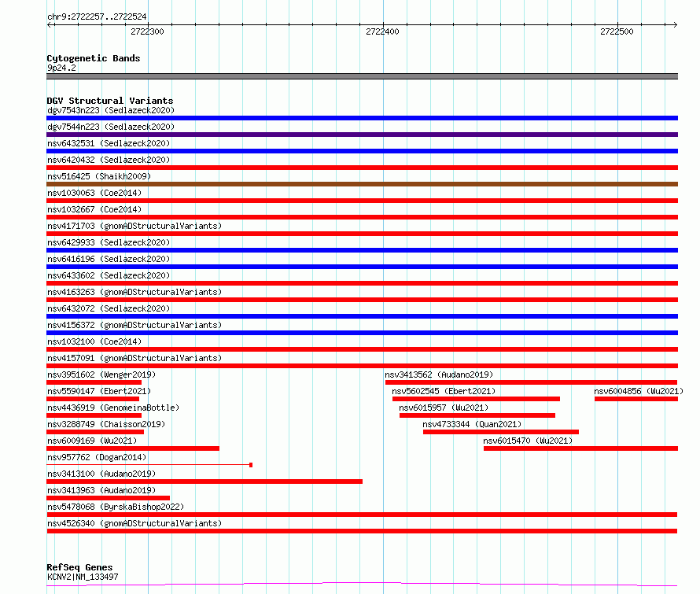Image resolution: width=700 pixels, height=594 pixels.
Task: Select nsv6432072 (Sedlazeck2020) label
Action: point(109,308)
